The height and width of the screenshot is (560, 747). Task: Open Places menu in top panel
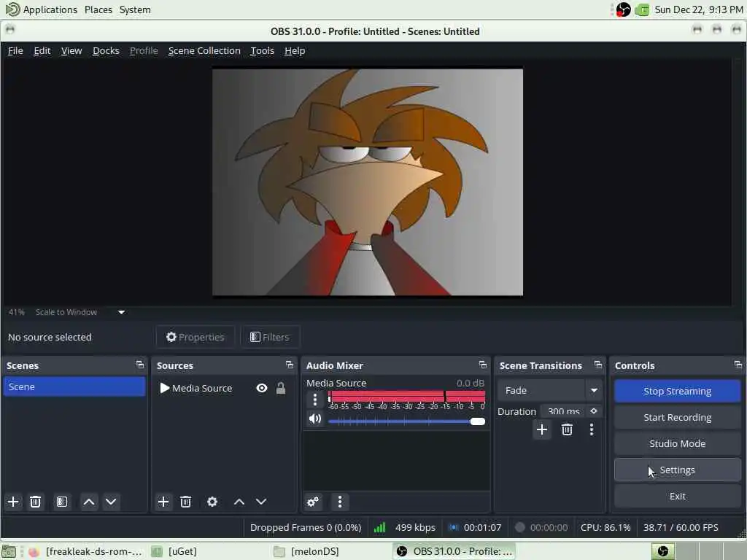tap(98, 9)
